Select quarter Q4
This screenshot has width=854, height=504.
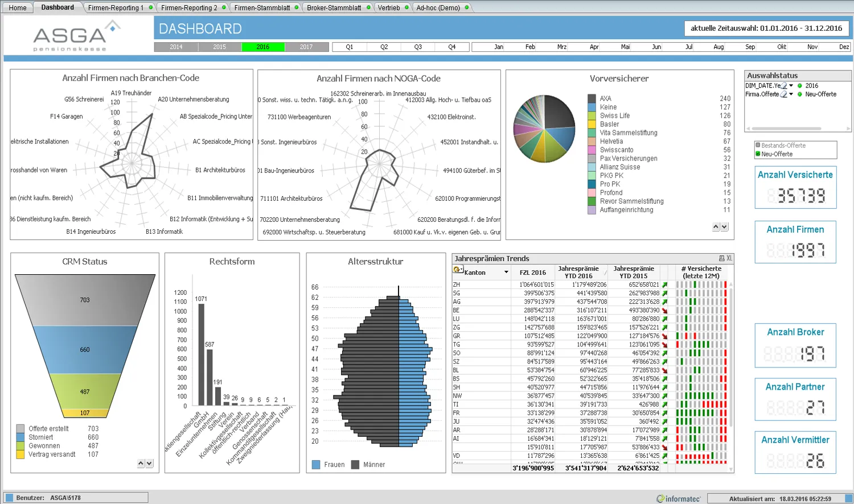point(452,47)
